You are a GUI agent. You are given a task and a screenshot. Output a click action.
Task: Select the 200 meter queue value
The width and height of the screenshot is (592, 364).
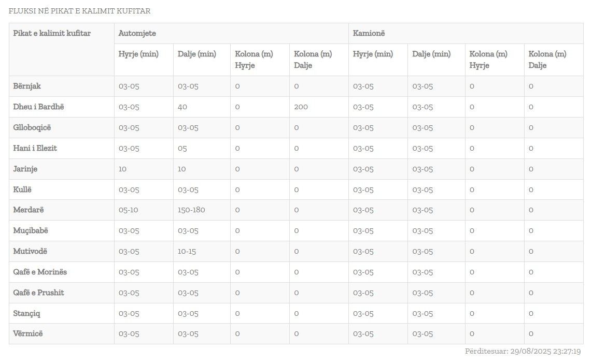coord(301,107)
